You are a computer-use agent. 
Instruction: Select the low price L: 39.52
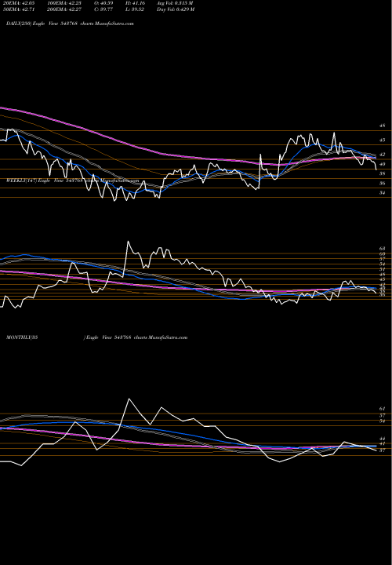click(x=133, y=9)
